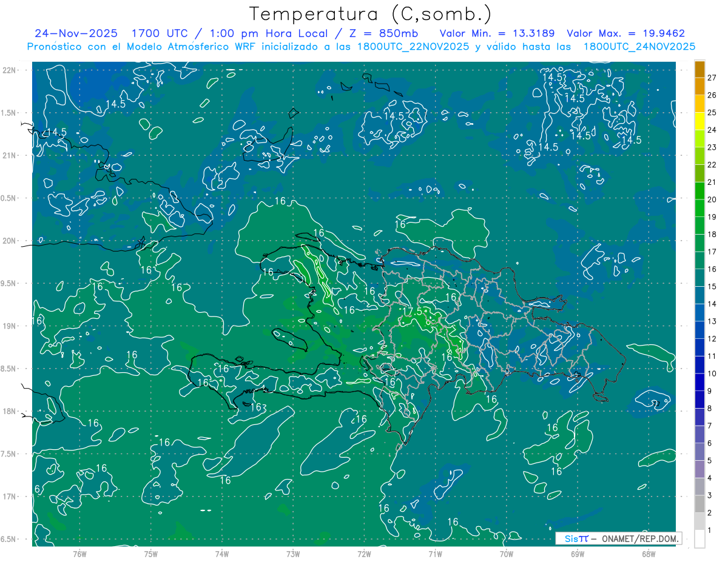Click the '68W' longitude axis label
728x562 pixels.
point(649,554)
